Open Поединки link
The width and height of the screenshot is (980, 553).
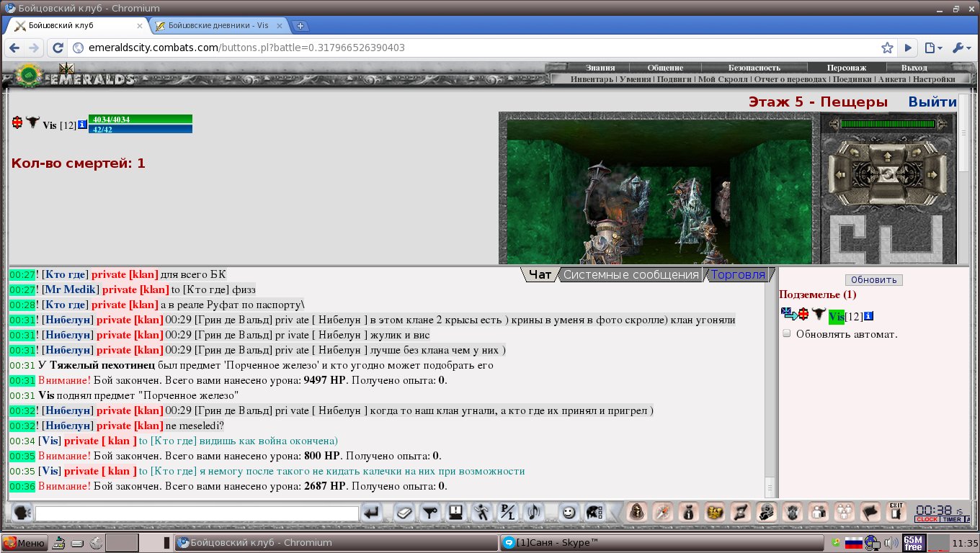click(853, 79)
